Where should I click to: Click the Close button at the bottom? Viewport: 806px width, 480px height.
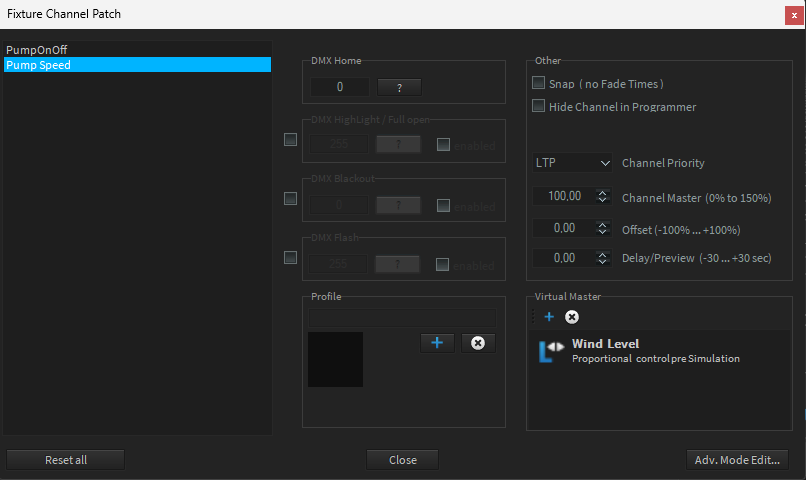(x=402, y=460)
